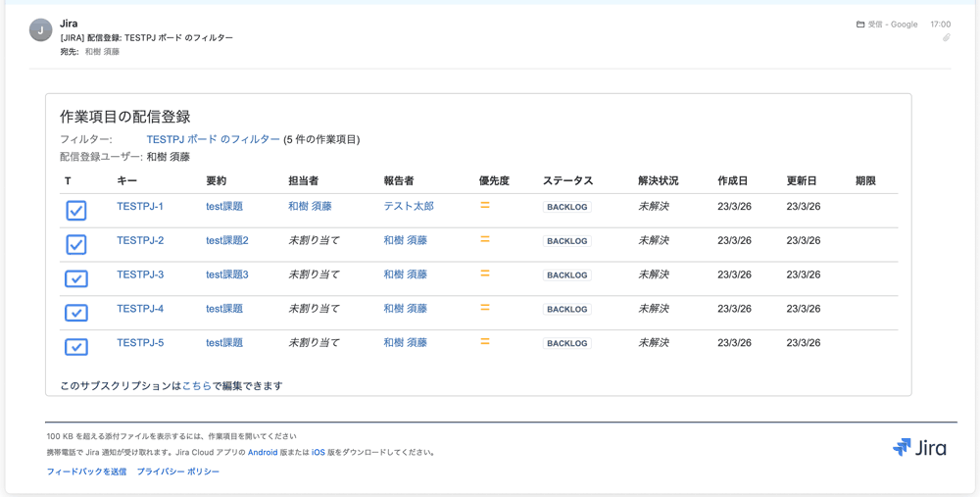Click reporter 和樹 須藤 in the TESTPJ-4 row

[x=406, y=309]
